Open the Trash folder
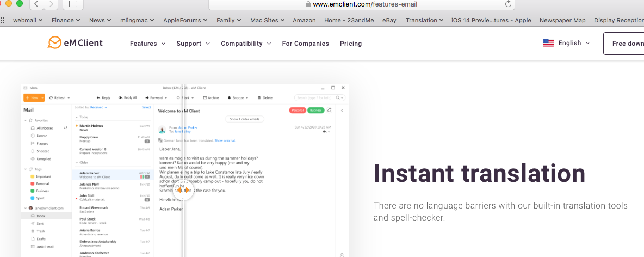The width and height of the screenshot is (644, 257). tap(38, 231)
